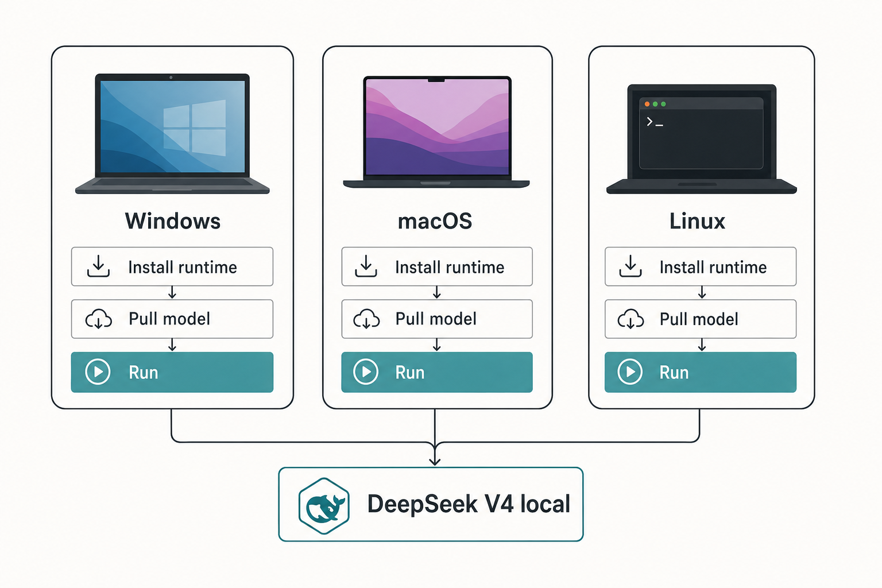
Task: Click the Windows heading text
Action: click(173, 221)
